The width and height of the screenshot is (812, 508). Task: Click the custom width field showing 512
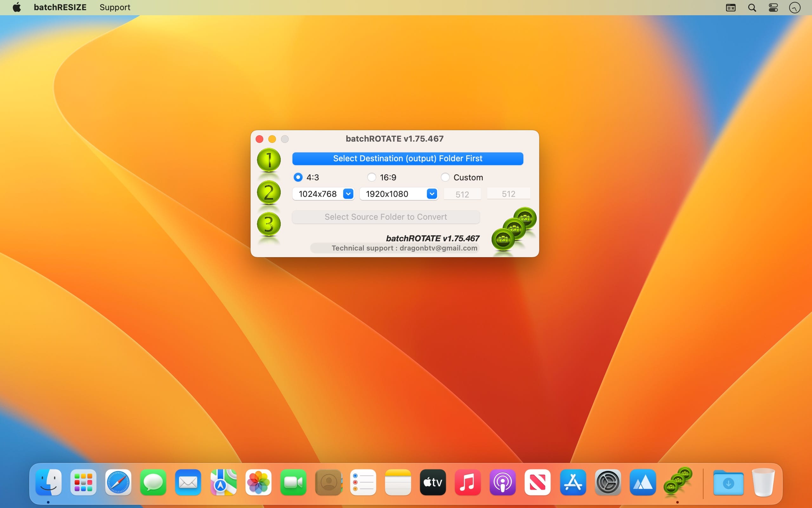(x=462, y=194)
